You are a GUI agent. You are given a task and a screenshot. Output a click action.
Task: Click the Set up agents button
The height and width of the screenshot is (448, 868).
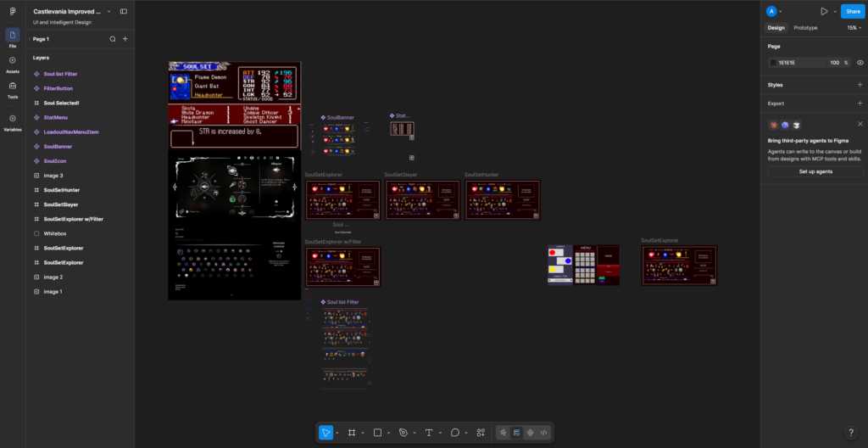pos(815,171)
